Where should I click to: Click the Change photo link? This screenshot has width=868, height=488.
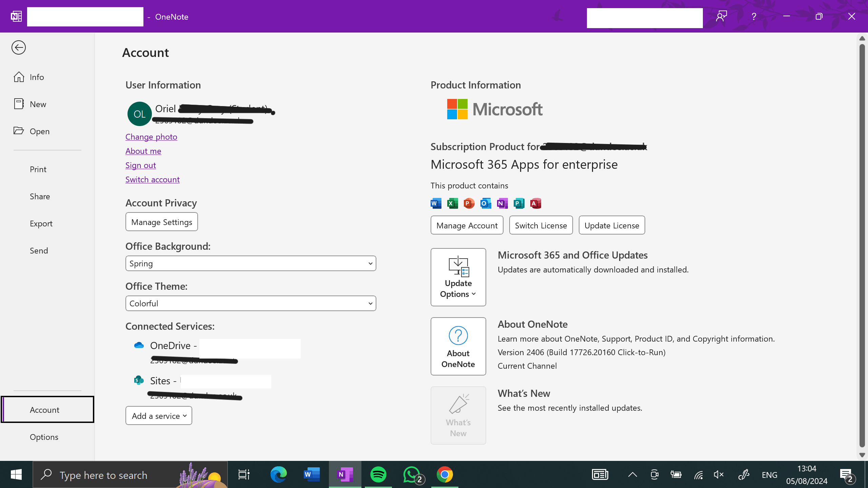[151, 137]
